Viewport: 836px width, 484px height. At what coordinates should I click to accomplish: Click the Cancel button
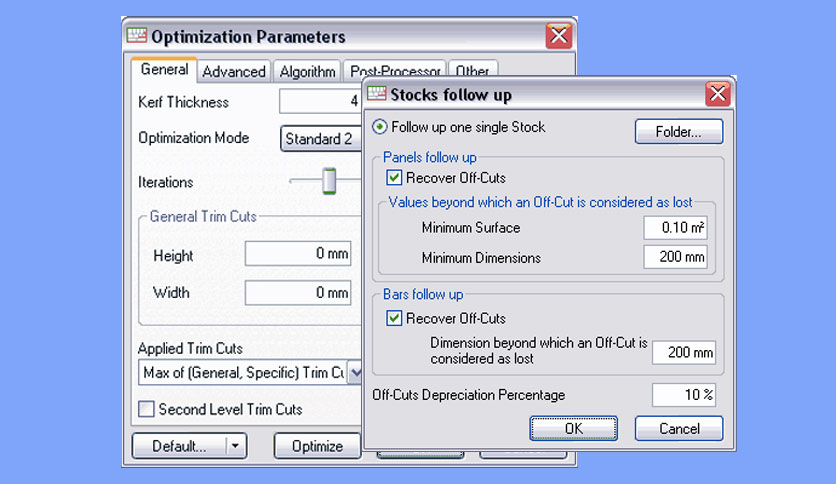coord(679,429)
